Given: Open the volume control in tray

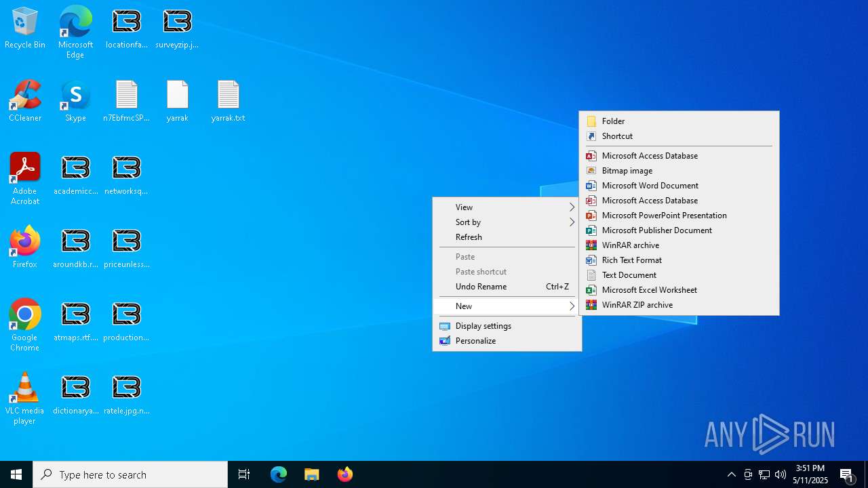Looking at the screenshot, I should click(781, 474).
